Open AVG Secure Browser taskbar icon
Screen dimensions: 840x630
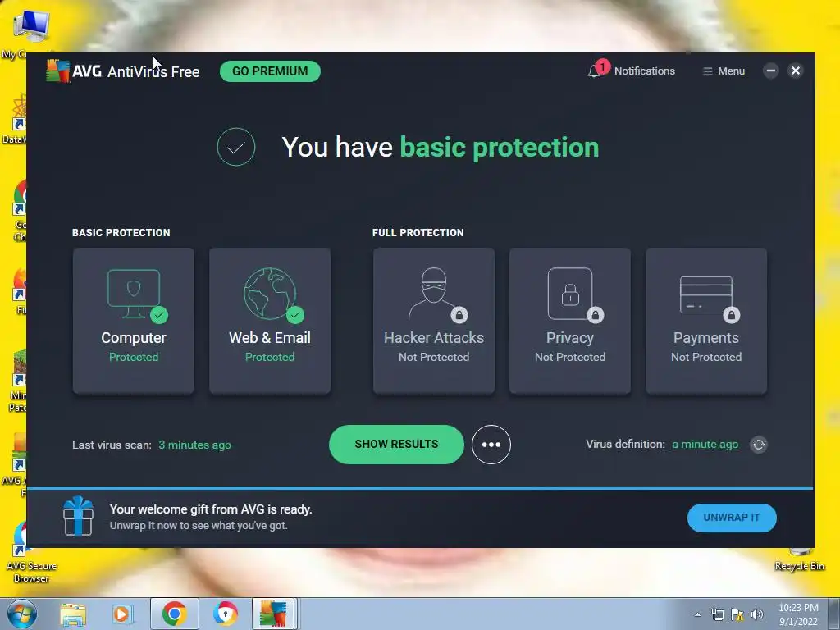pyautogui.click(x=226, y=614)
